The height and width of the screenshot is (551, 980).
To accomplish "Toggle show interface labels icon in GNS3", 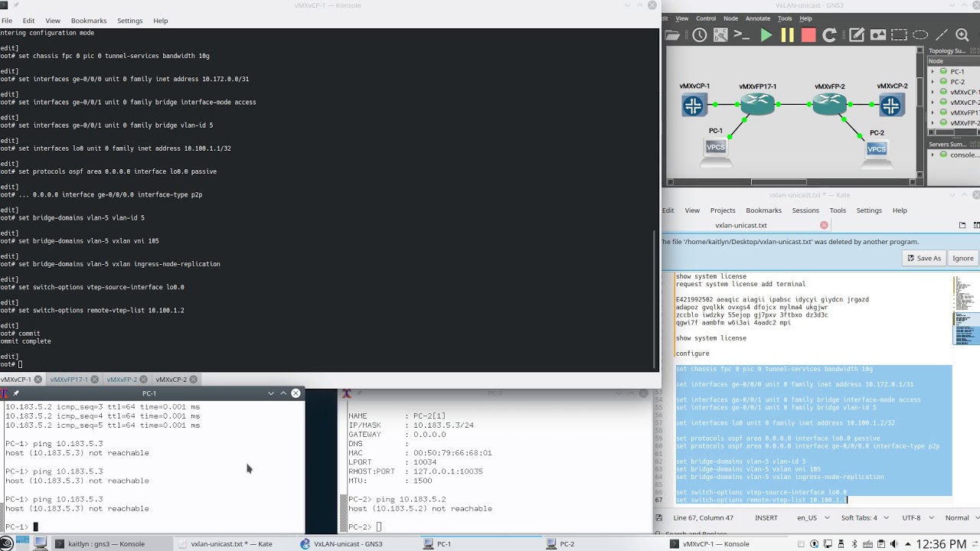I will [720, 35].
